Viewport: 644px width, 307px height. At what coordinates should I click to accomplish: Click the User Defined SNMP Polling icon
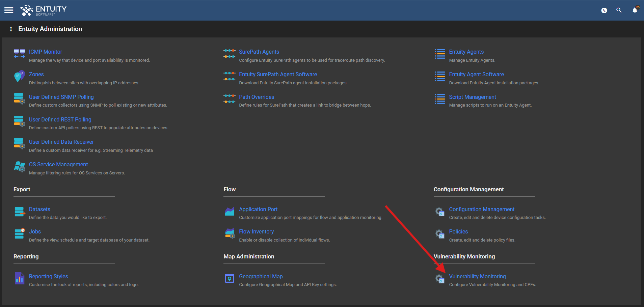click(19, 99)
